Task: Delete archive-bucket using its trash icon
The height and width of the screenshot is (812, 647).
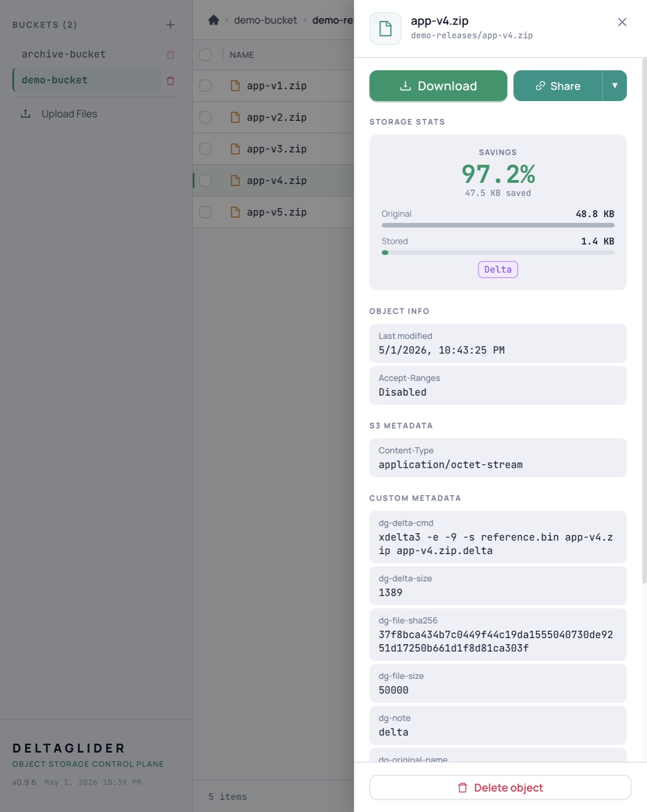Action: tap(170, 55)
